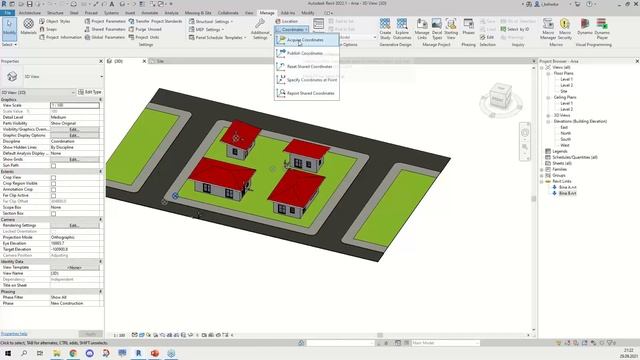This screenshot has width=640, height=360.
Task: Click the Location tool
Action: (x=287, y=21)
